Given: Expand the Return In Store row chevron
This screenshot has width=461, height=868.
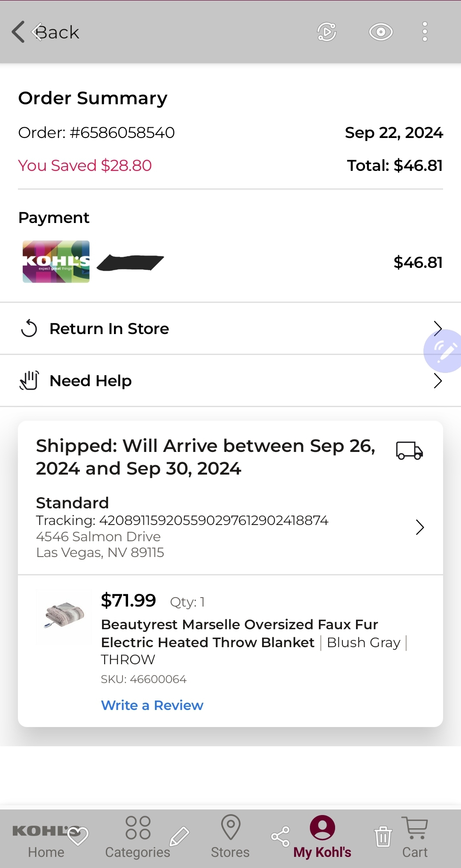Looking at the screenshot, I should 438,328.
